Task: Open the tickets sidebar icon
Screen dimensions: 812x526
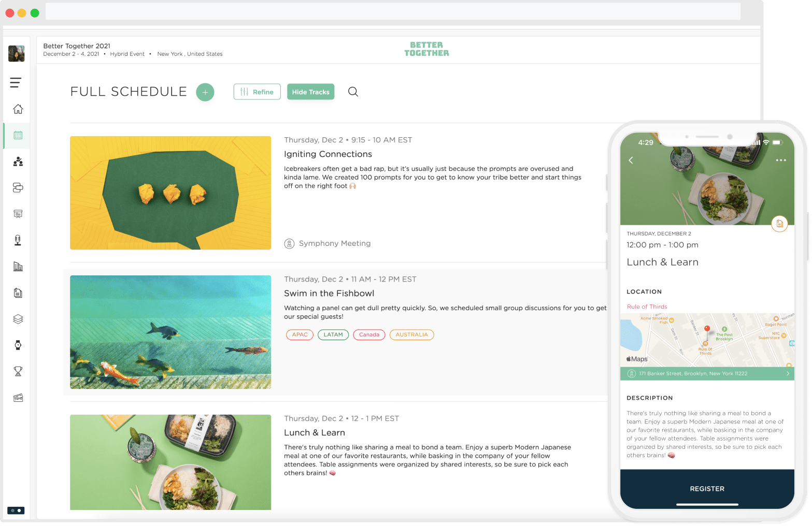Action: pos(18,398)
